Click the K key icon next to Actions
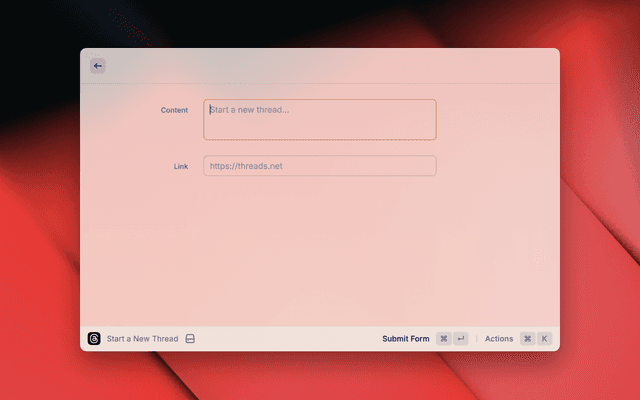Screen dimensions: 640x400 (x=545, y=339)
